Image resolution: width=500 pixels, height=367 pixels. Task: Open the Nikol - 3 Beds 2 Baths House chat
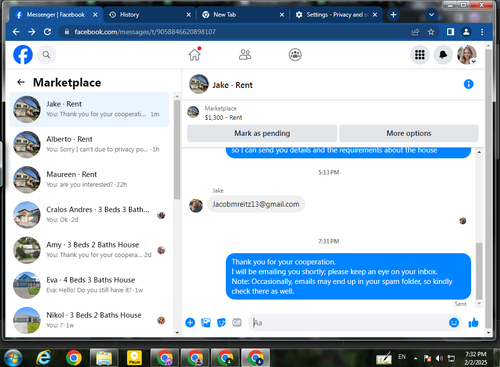tap(89, 320)
